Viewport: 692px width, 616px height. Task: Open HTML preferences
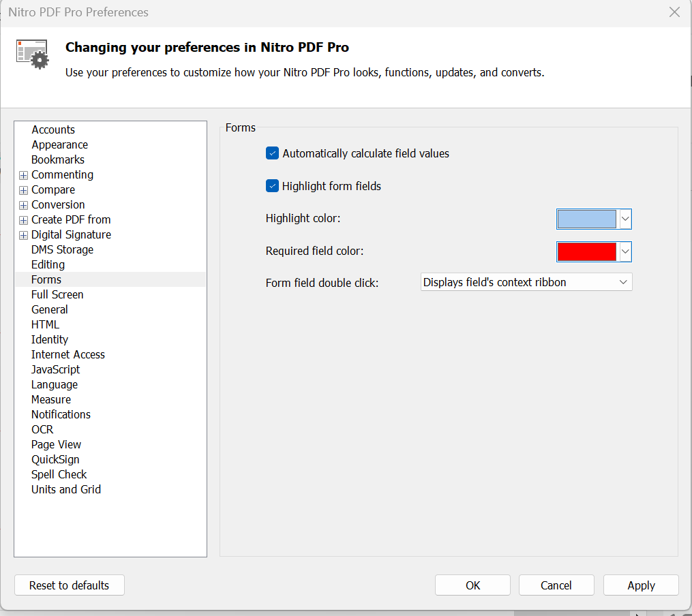(45, 324)
